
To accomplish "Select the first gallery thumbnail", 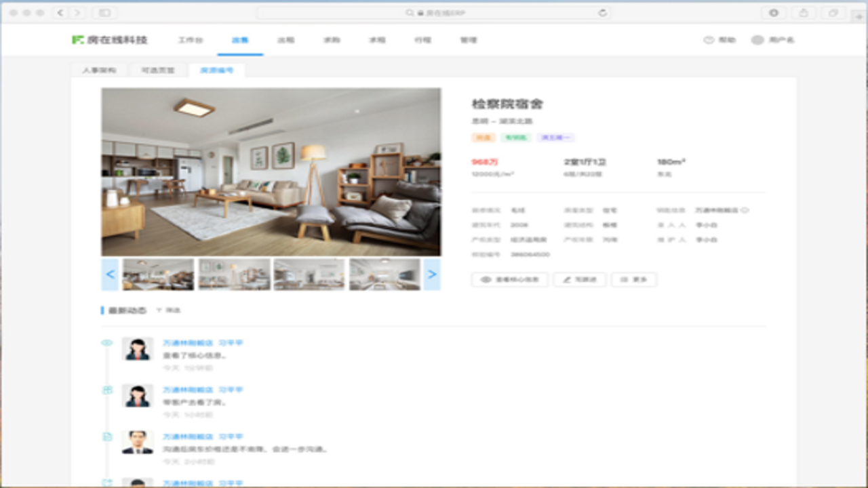I will point(158,274).
